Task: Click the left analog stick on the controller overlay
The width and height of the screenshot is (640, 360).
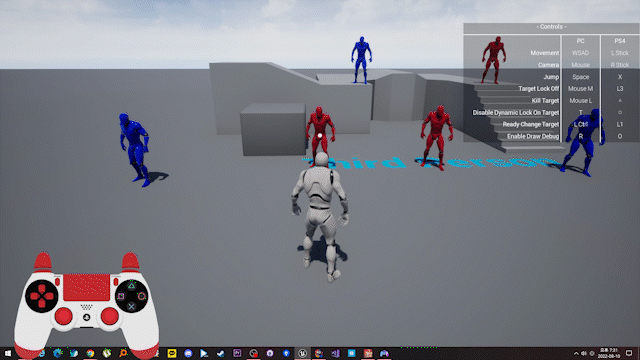Action: (64, 316)
